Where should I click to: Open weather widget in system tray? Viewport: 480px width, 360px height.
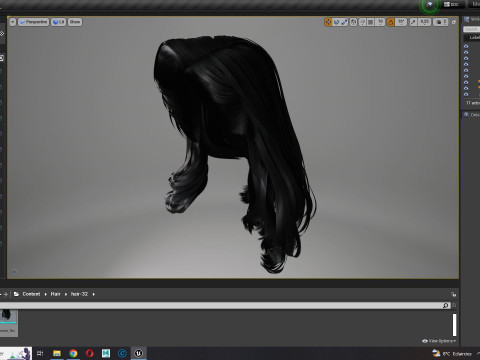coord(452,353)
